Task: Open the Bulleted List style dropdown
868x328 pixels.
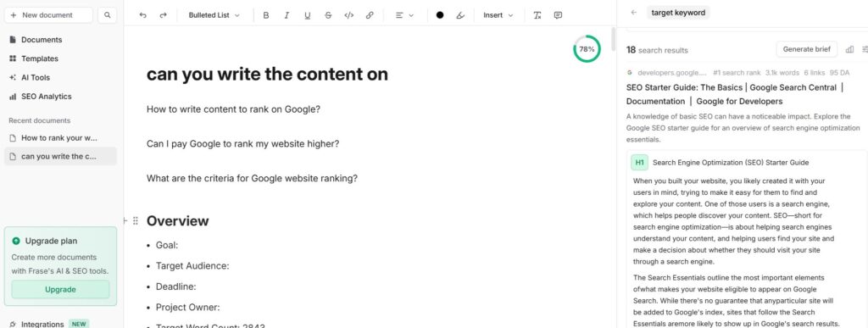Action: pos(214,15)
